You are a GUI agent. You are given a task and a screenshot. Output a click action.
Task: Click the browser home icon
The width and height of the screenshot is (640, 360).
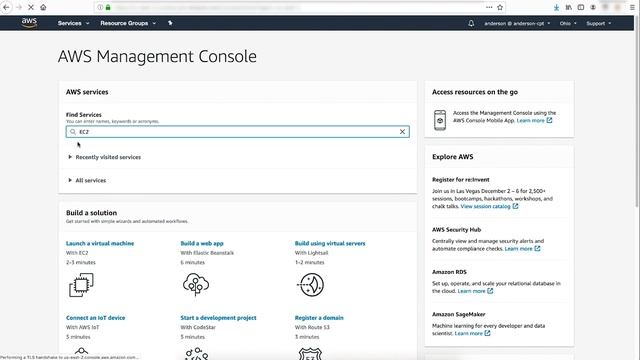click(x=43, y=7)
